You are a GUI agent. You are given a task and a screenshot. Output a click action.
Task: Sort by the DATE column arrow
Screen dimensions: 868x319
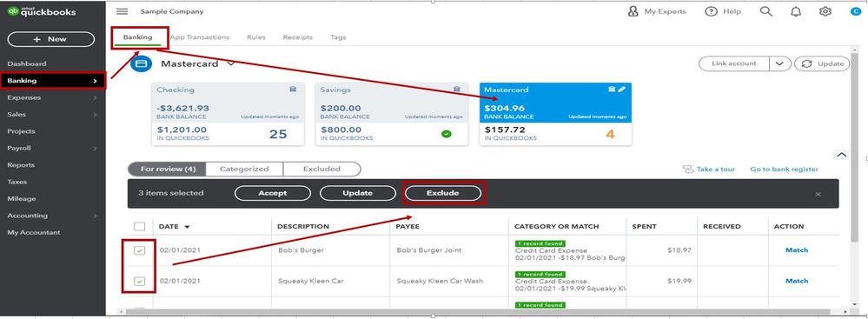pyautogui.click(x=187, y=227)
